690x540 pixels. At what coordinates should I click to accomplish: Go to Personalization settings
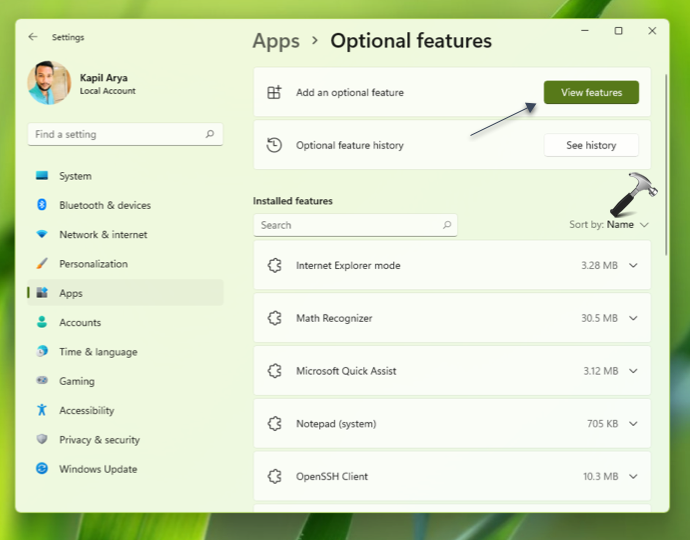[x=93, y=264]
